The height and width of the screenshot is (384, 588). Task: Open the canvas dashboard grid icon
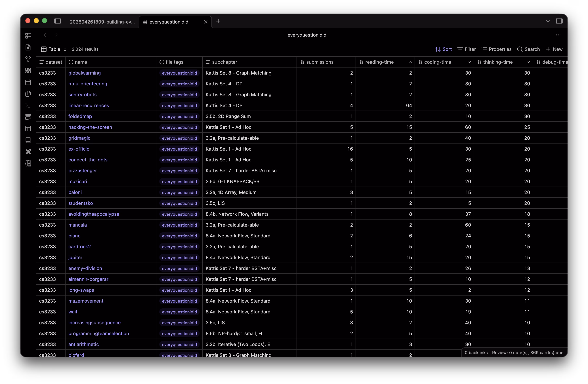tap(28, 71)
